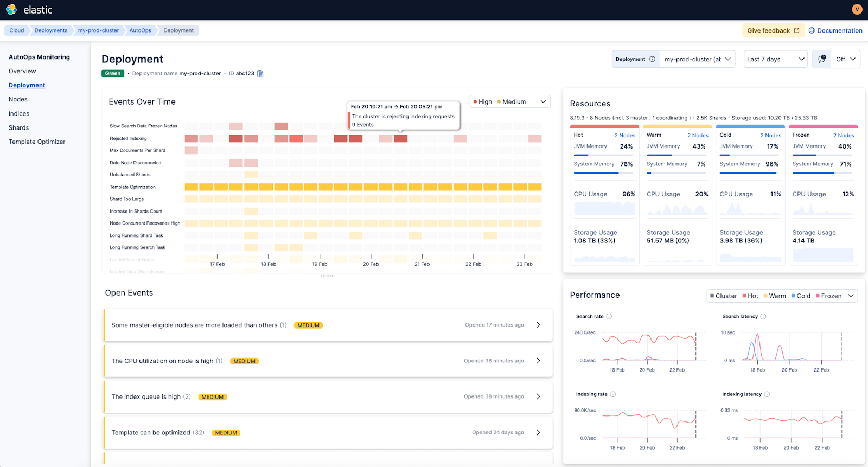Open the user avatar icon
868x467 pixels.
[x=857, y=9]
